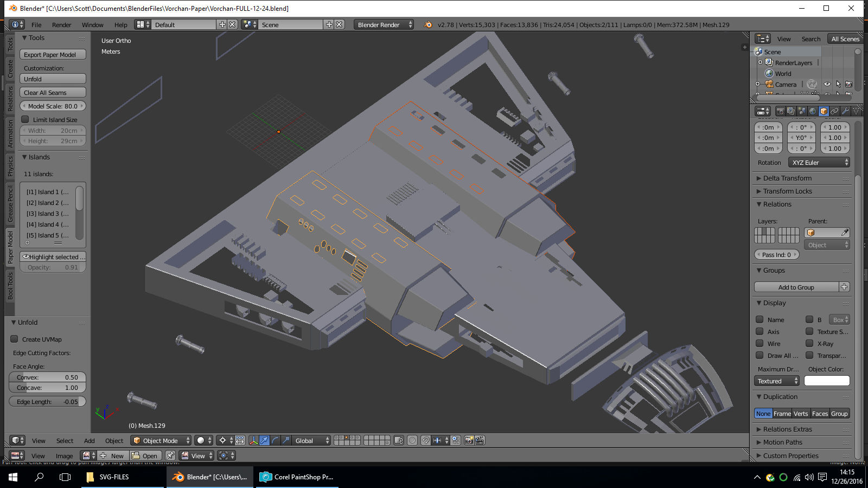This screenshot has height=488, width=868.
Task: Click the Unfold button
Action: 53,79
